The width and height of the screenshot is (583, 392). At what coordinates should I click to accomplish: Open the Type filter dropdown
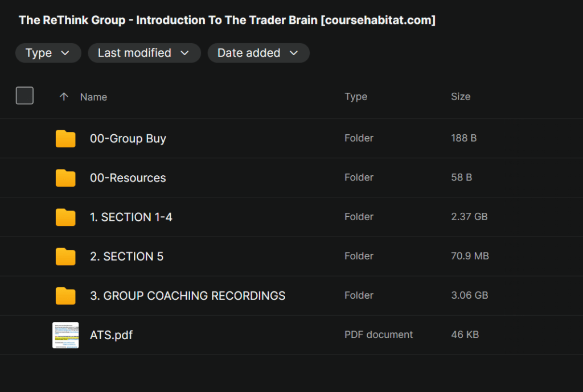(48, 53)
